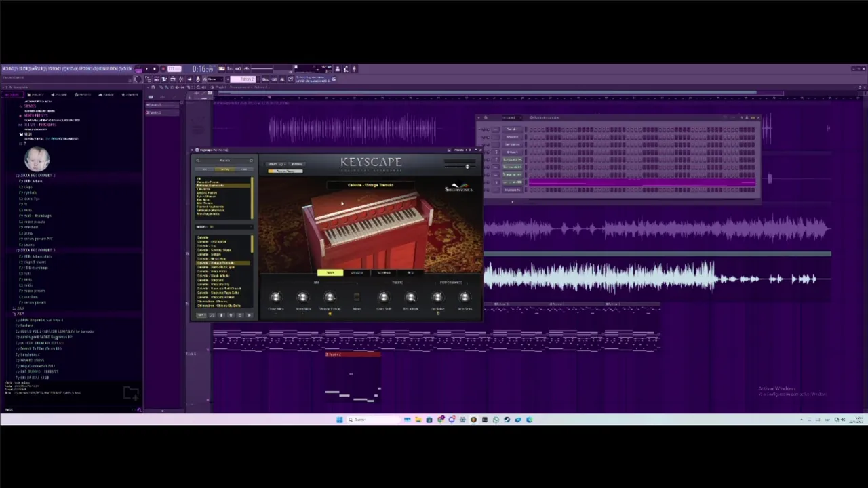
Task: Click the FL Studio record button
Action: pos(163,68)
